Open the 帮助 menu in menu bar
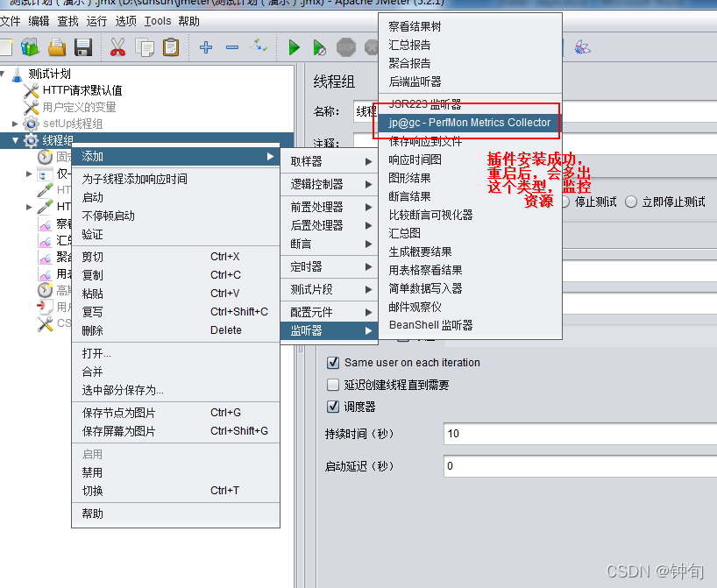Viewport: 717px width, 588px height. click(188, 22)
